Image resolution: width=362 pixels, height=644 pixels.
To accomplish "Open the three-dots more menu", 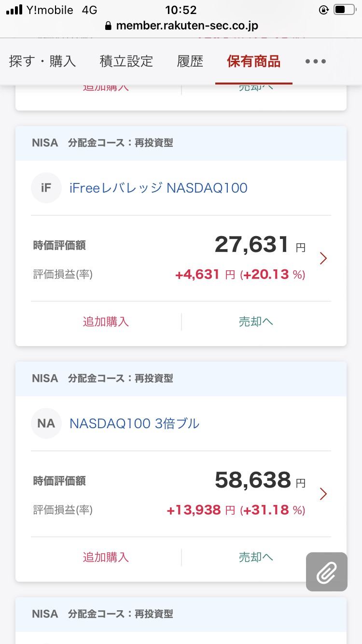I will (316, 61).
